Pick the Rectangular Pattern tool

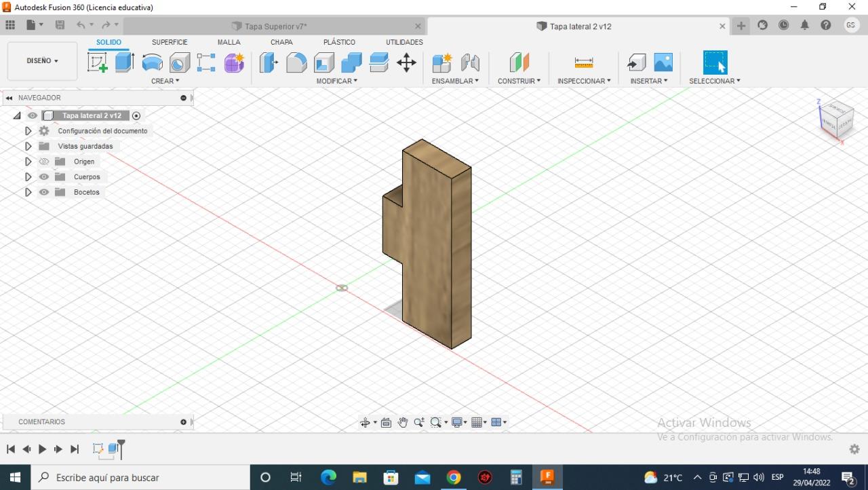coord(206,62)
